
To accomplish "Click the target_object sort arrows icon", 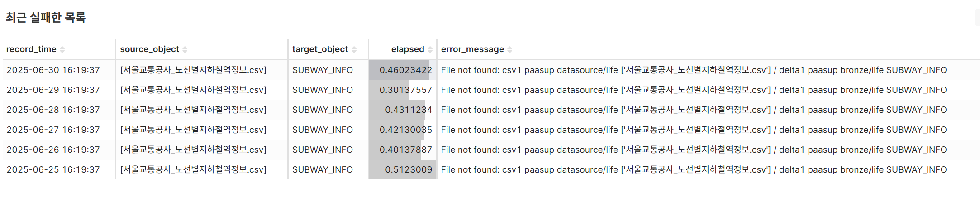I will pyautogui.click(x=354, y=49).
